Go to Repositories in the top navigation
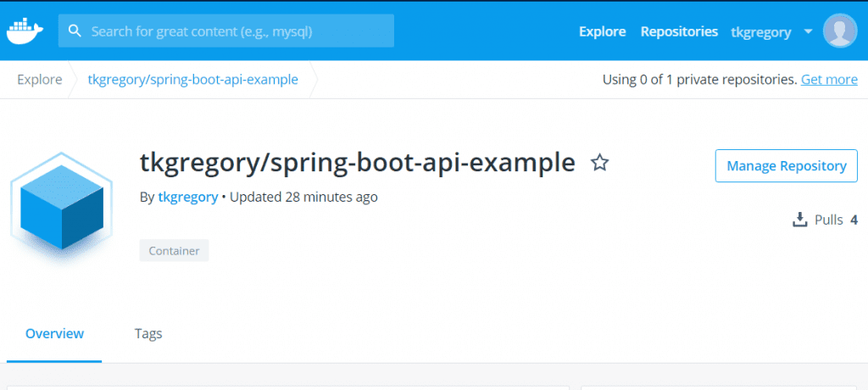 pos(679,31)
